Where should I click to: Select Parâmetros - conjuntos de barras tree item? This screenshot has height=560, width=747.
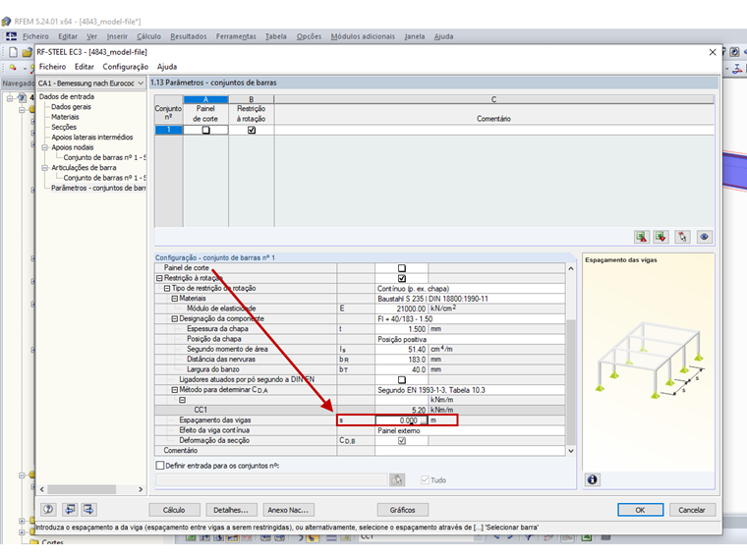98,188
